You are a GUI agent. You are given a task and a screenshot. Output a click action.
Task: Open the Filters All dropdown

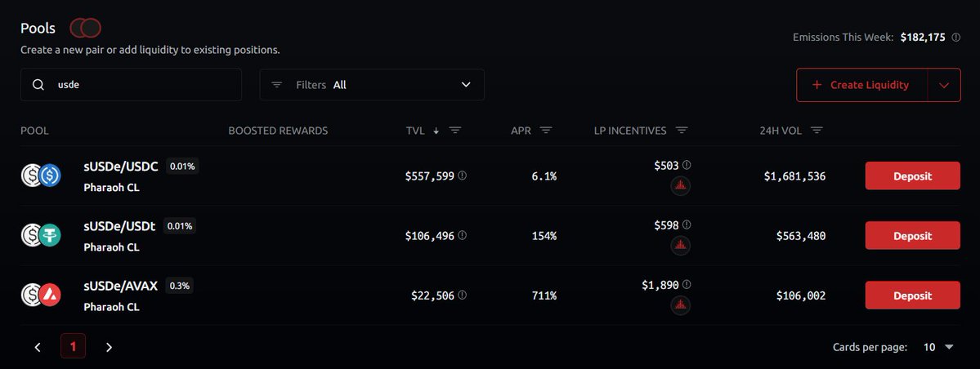coord(372,85)
